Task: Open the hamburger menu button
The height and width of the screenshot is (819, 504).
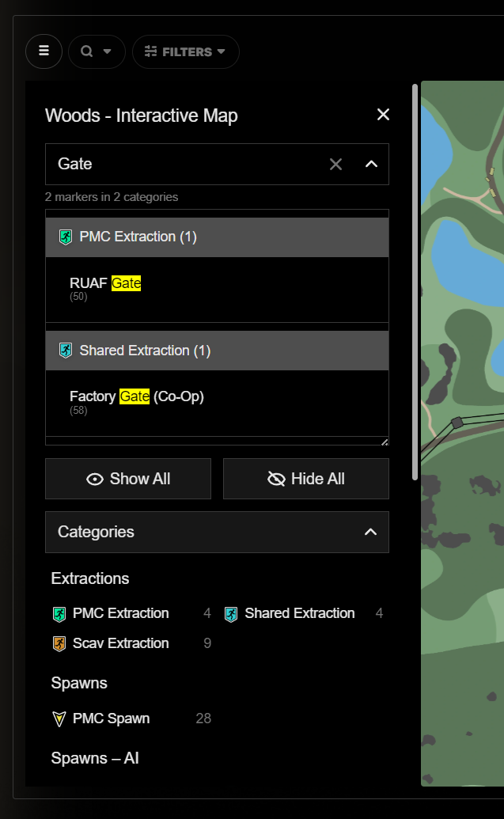Action: (44, 51)
